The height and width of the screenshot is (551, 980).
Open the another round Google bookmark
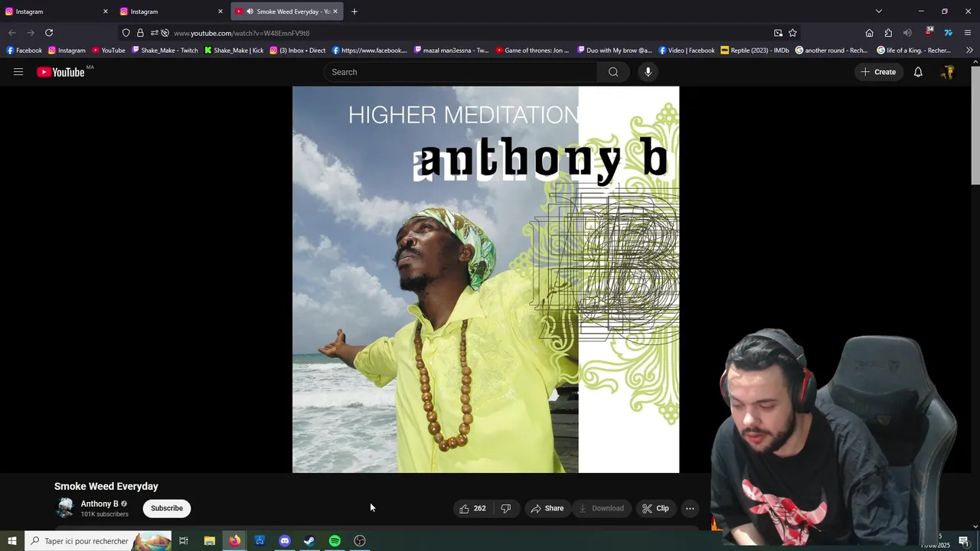tap(831, 51)
